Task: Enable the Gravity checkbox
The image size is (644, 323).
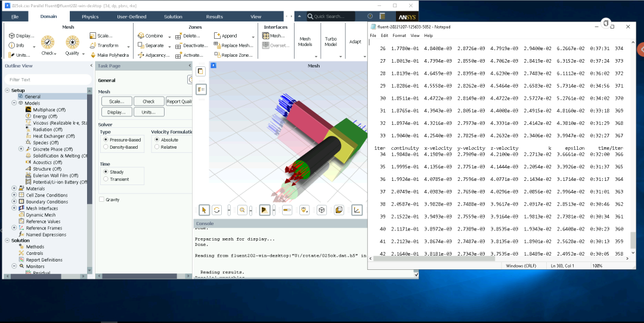Action: click(101, 199)
